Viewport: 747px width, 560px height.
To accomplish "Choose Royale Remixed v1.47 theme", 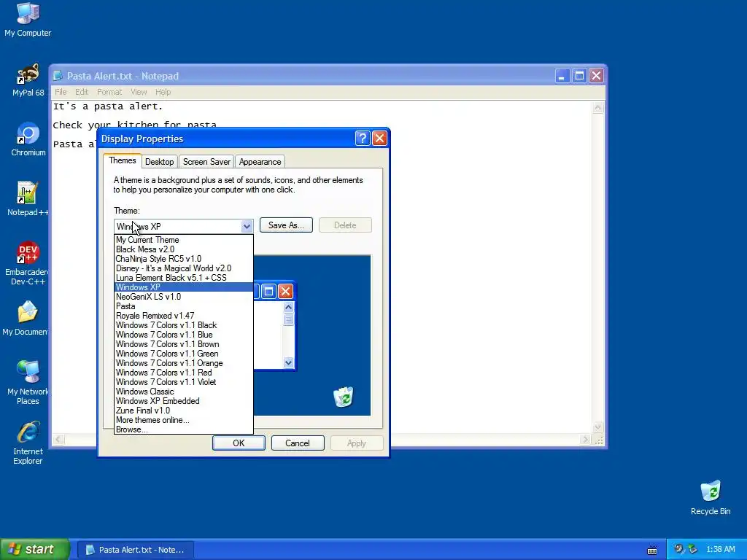I will pyautogui.click(x=184, y=316).
